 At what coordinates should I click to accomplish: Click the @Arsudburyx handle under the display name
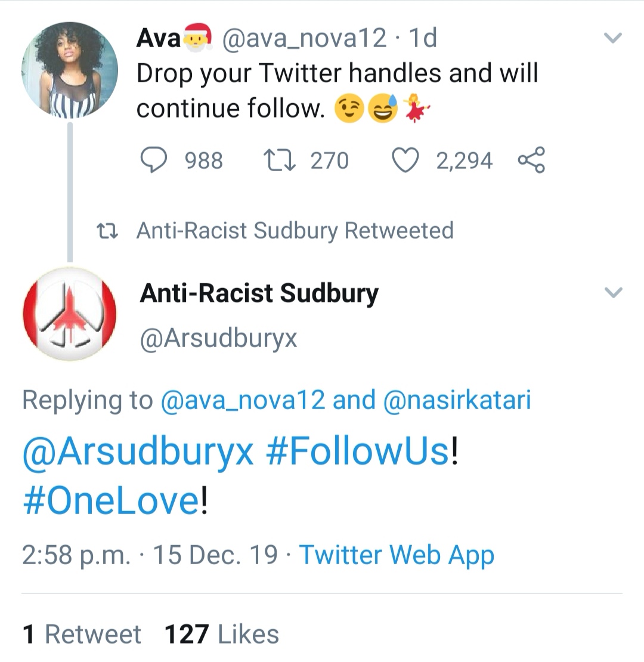(x=218, y=338)
